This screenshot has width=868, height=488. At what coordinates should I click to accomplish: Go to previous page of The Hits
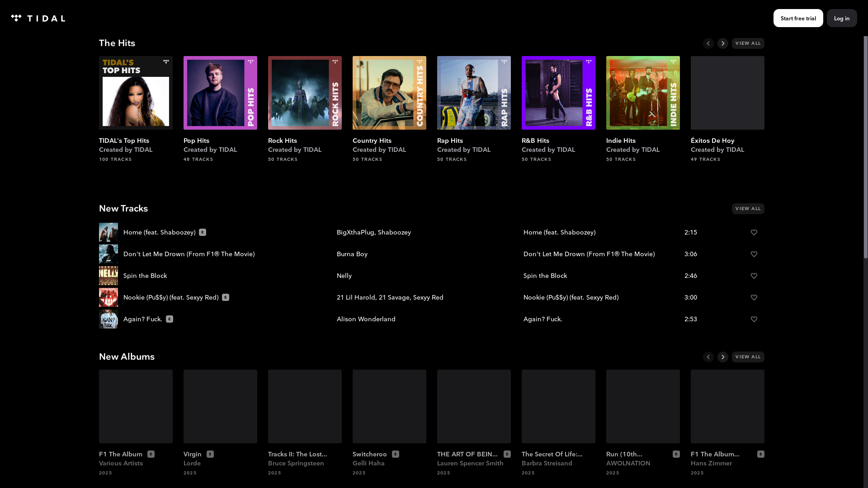point(708,43)
